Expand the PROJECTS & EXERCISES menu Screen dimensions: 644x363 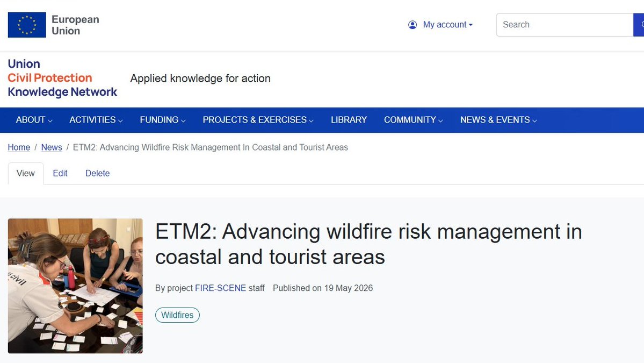pyautogui.click(x=258, y=119)
